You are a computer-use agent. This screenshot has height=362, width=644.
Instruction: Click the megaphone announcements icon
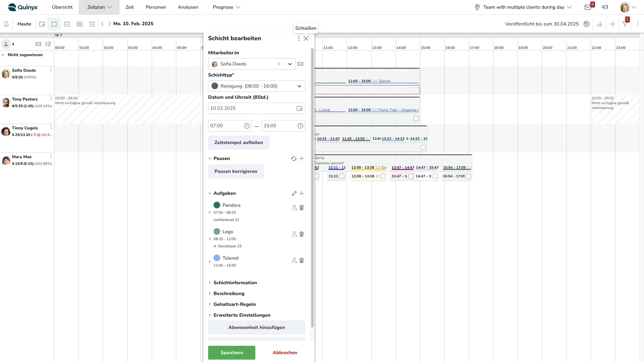pyautogui.click(x=605, y=7)
